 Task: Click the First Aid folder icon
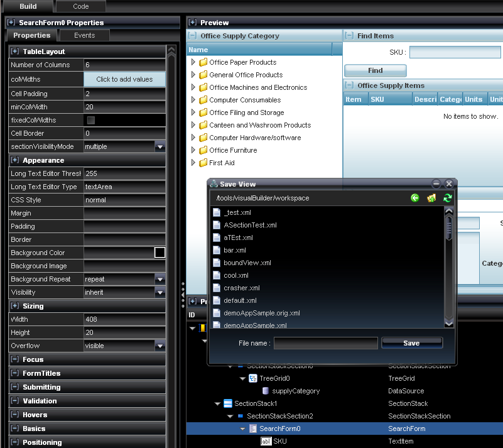click(x=203, y=162)
